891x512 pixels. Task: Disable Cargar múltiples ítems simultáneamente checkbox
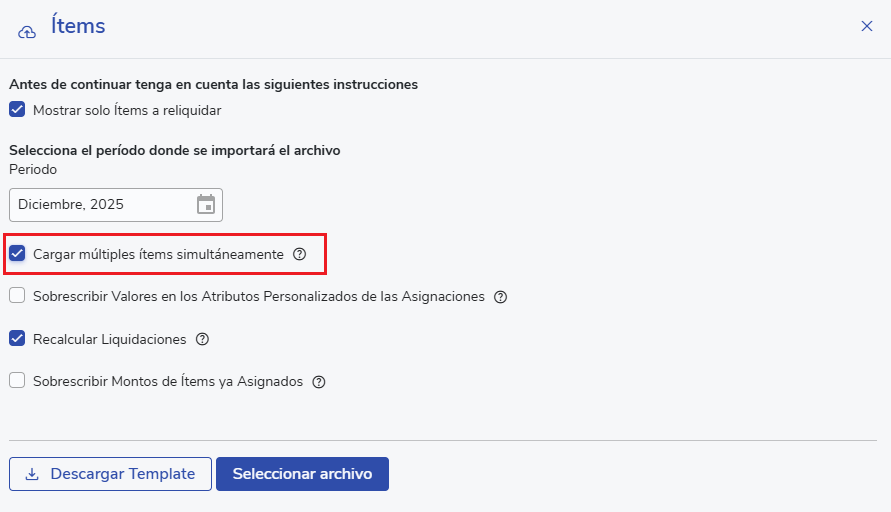click(17, 254)
